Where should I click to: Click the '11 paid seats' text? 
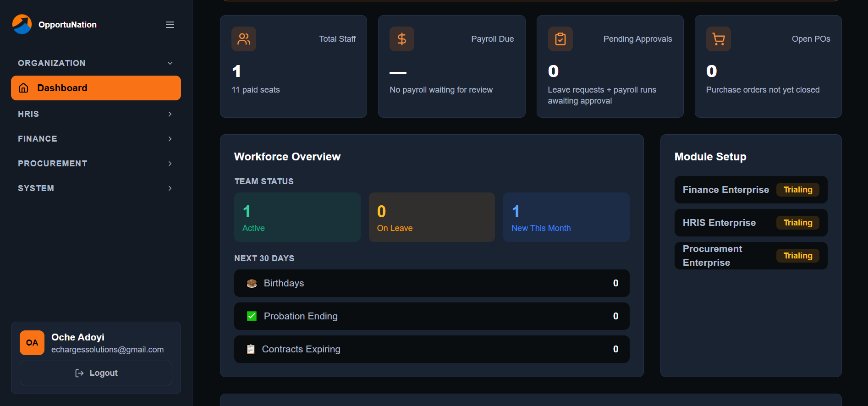pyautogui.click(x=256, y=90)
